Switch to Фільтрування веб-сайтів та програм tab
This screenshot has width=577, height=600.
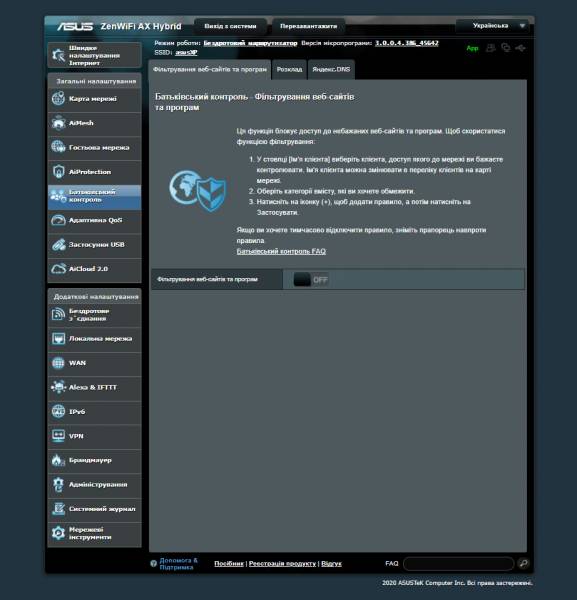click(x=210, y=70)
